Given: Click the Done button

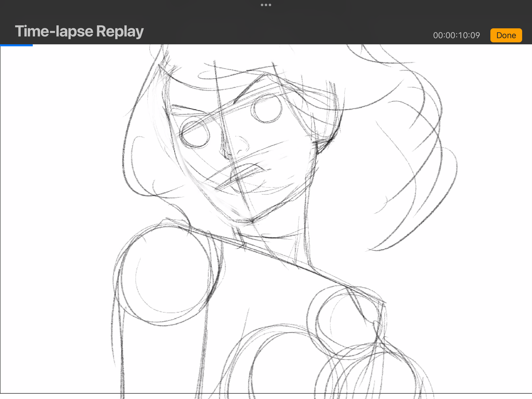Looking at the screenshot, I should (506, 35).
